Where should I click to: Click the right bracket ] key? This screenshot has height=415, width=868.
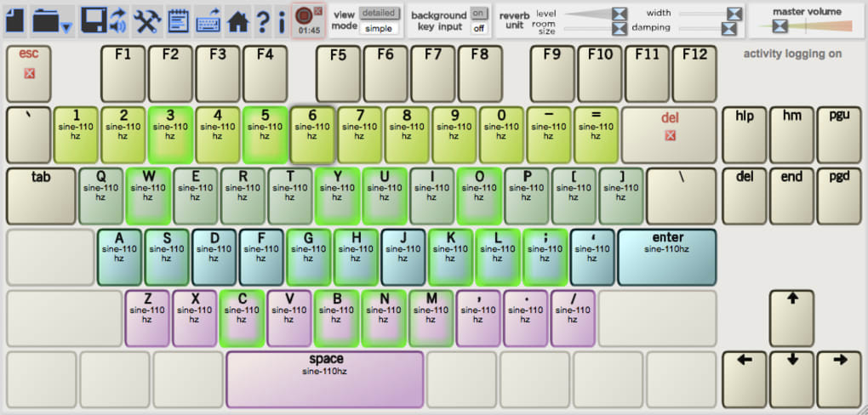coord(621,196)
